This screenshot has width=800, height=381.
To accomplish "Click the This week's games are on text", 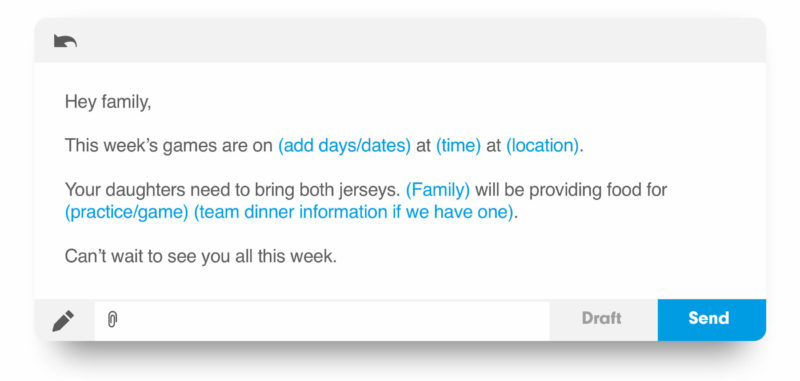I will [x=168, y=146].
